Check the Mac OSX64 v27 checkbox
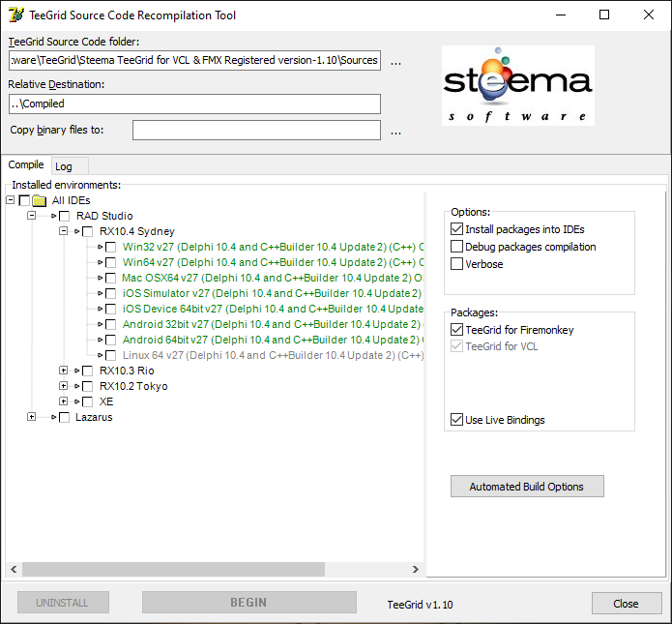The height and width of the screenshot is (624, 672). 110,278
